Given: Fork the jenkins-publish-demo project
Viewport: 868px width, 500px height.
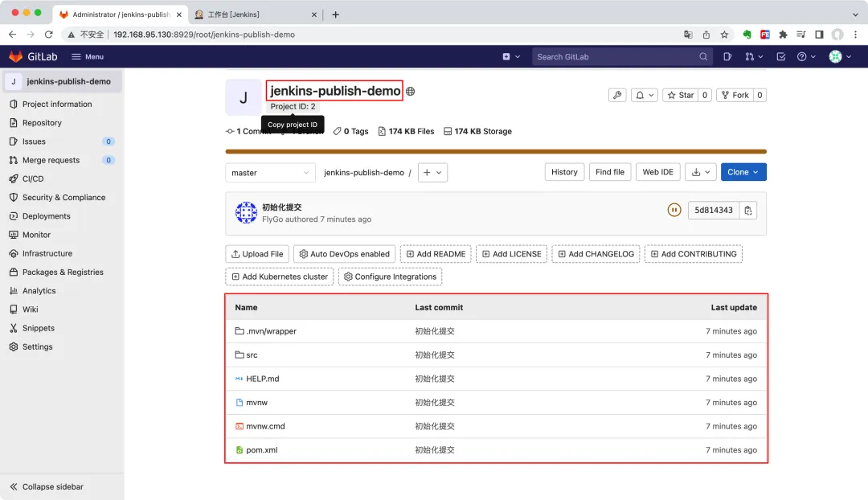Looking at the screenshot, I should 735,95.
